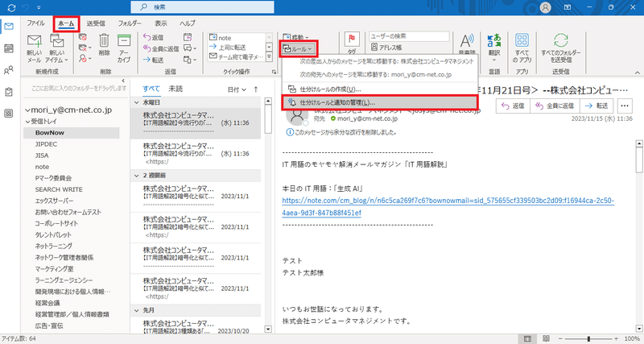Screen dimensions: 644x344
Task: Reverse the sort order arrow
Action: point(256,89)
